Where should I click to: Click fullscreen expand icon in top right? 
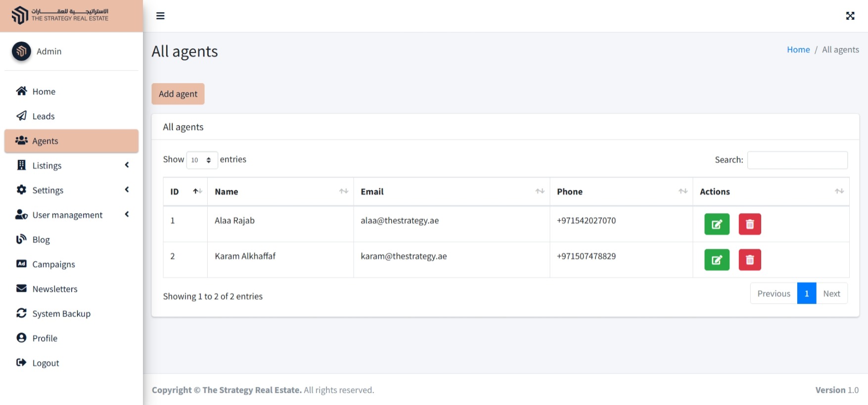tap(850, 16)
